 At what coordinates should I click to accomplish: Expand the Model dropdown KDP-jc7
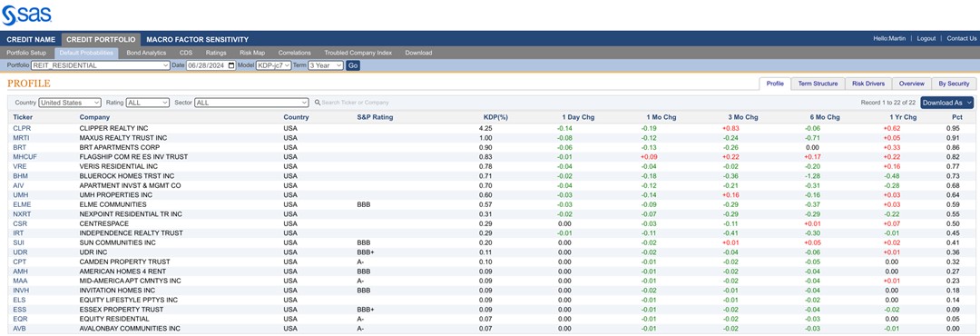tap(273, 65)
